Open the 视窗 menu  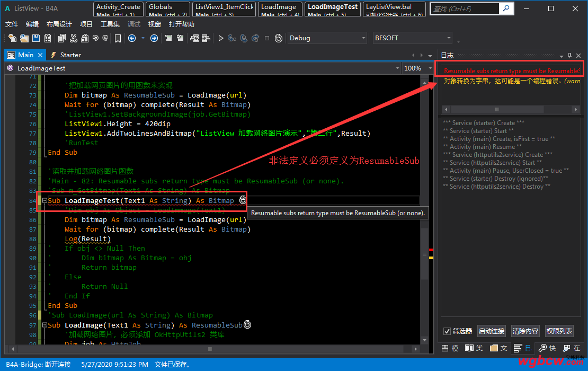click(x=155, y=24)
